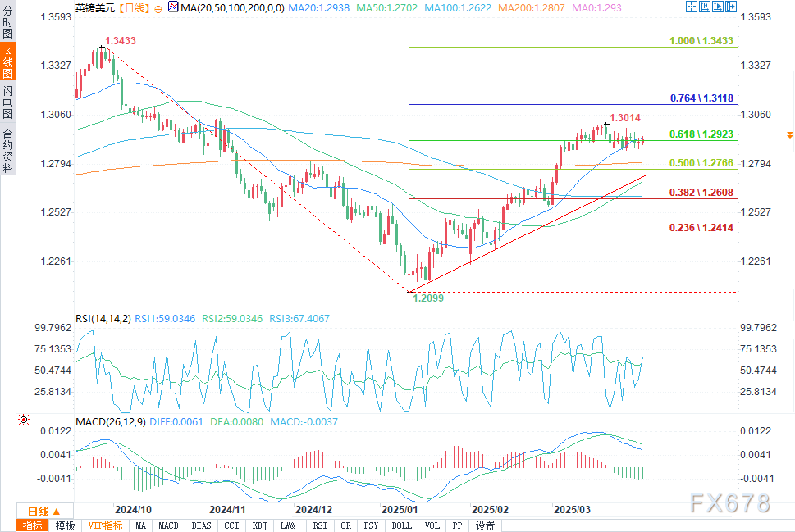Click the orange price marker arrow on right axis
The image size is (795, 532).
point(790,134)
